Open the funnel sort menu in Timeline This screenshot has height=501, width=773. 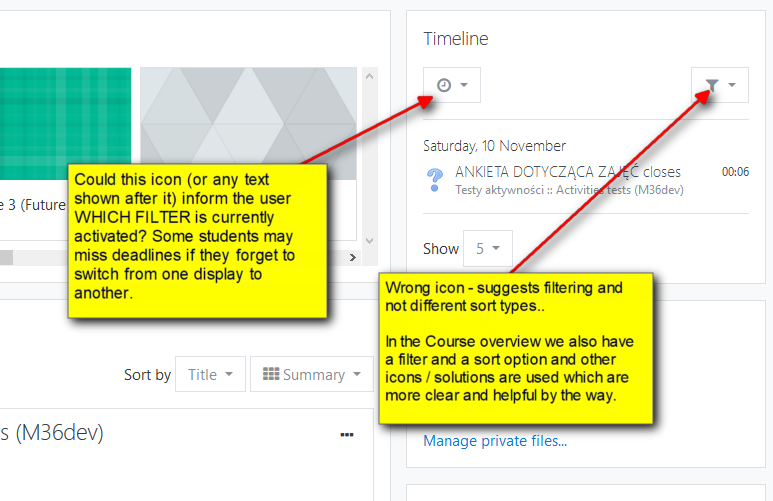[x=720, y=85]
